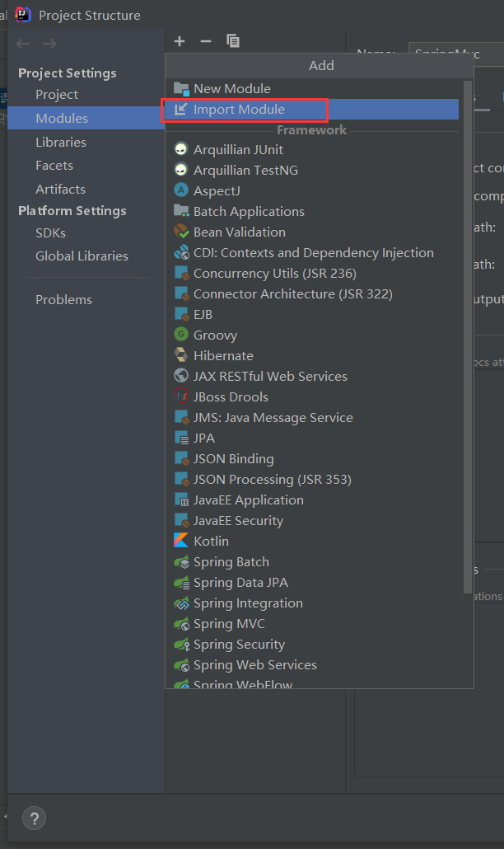Click the forward navigation arrow

[x=49, y=44]
